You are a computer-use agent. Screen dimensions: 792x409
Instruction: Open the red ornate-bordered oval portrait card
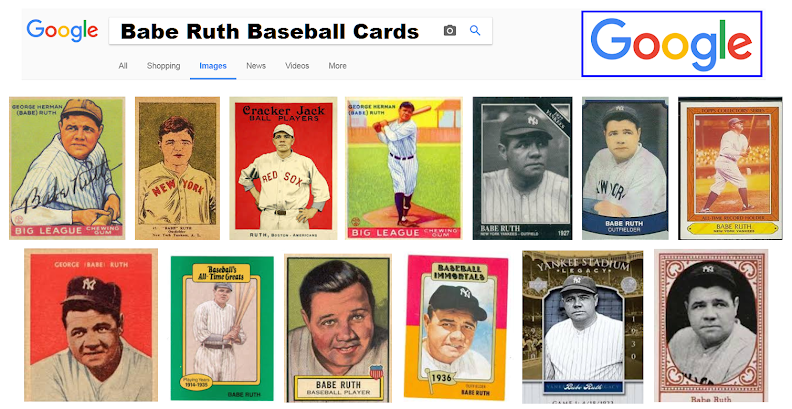click(711, 326)
